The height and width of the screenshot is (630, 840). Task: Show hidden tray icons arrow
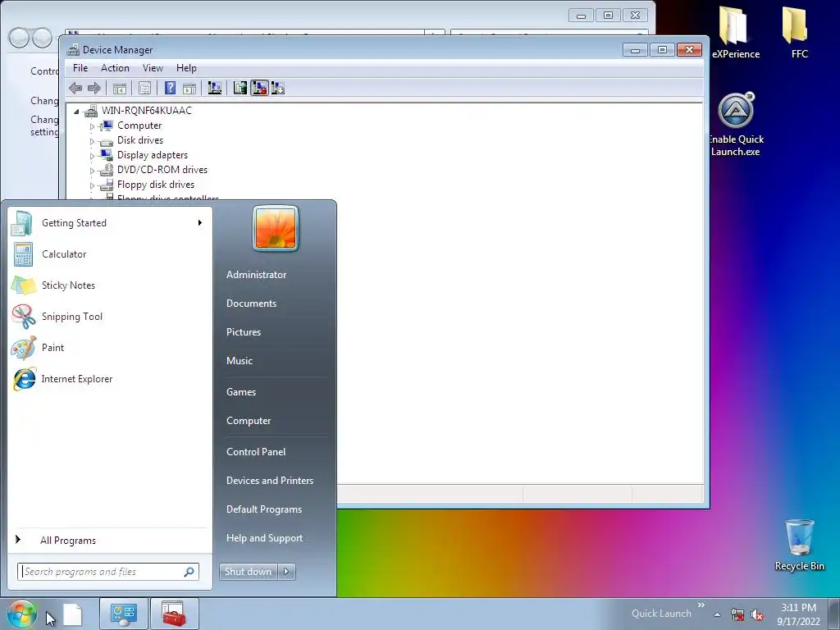click(717, 615)
